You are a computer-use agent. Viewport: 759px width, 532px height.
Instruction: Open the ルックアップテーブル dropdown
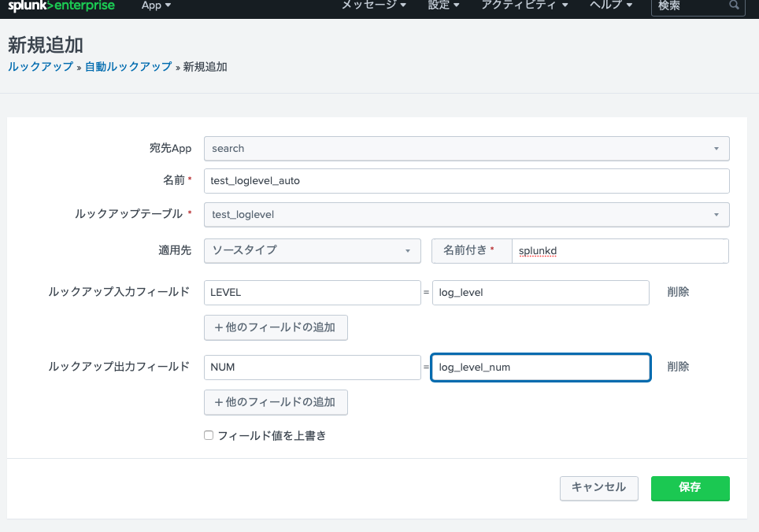coord(466,214)
